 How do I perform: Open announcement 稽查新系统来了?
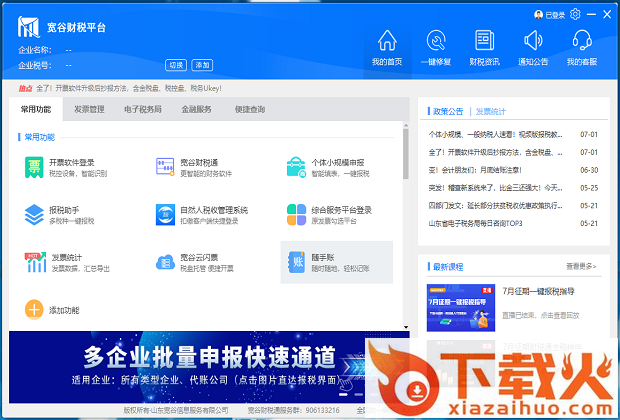coord(495,188)
